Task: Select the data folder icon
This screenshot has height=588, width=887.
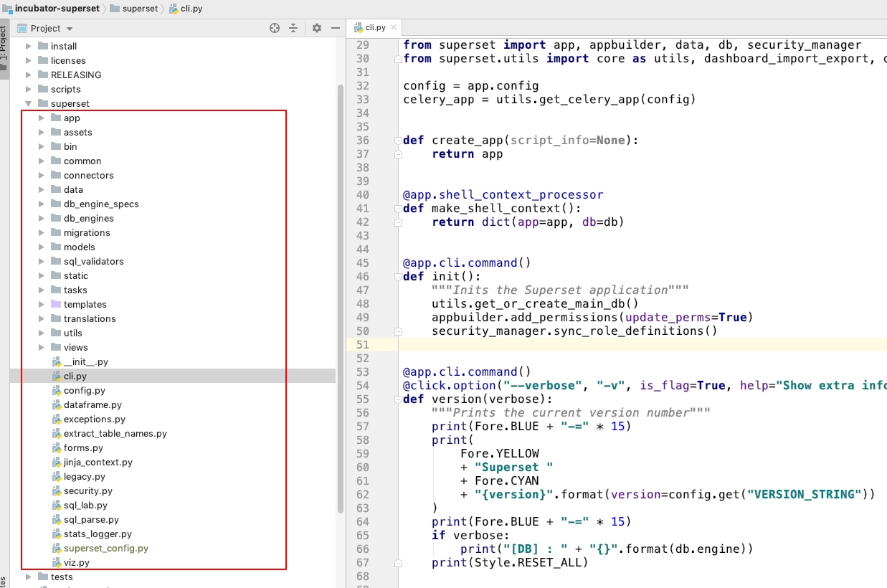Action: click(x=56, y=189)
